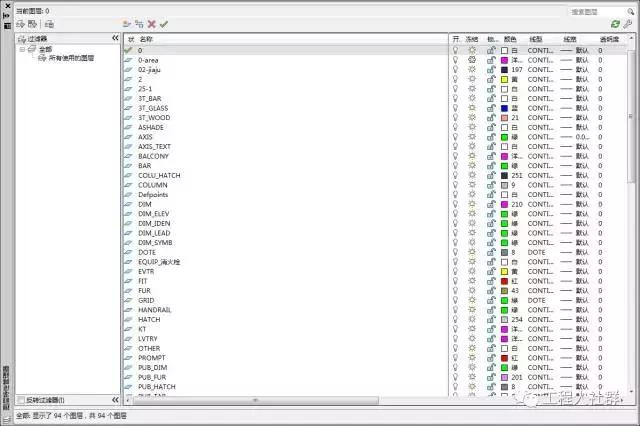Click the red X Delete Layer icon
640x426 pixels.
coord(151,24)
